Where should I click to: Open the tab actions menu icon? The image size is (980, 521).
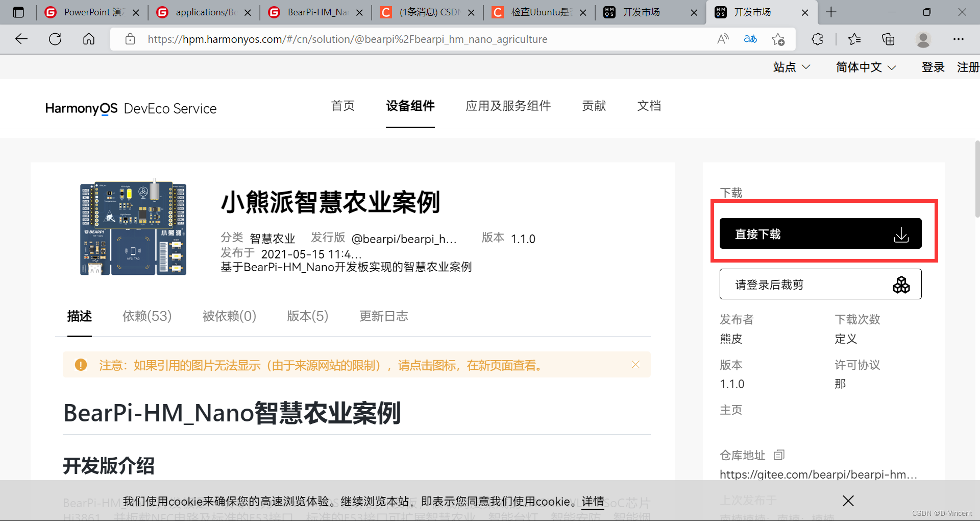click(x=18, y=12)
